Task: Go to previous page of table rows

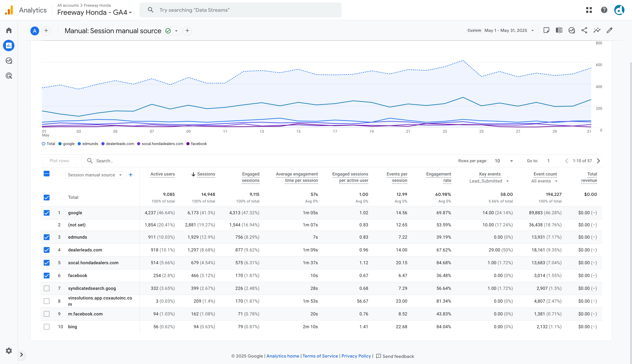Action: pos(566,161)
